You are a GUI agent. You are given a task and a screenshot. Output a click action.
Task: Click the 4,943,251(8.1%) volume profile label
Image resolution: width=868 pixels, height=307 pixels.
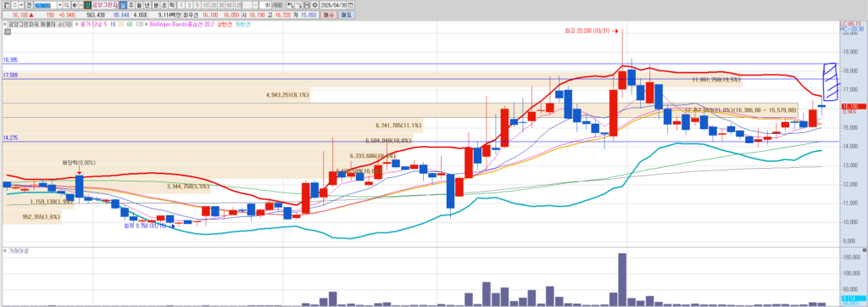[287, 95]
